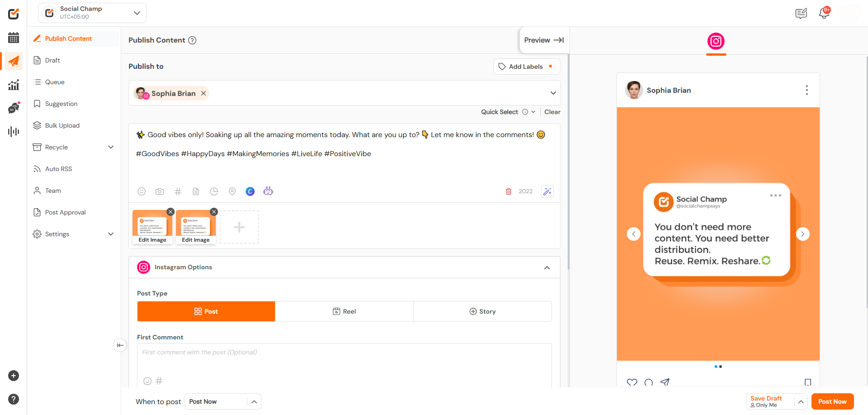Edit the first attached image
This screenshot has width=868, height=415.
[x=152, y=240]
